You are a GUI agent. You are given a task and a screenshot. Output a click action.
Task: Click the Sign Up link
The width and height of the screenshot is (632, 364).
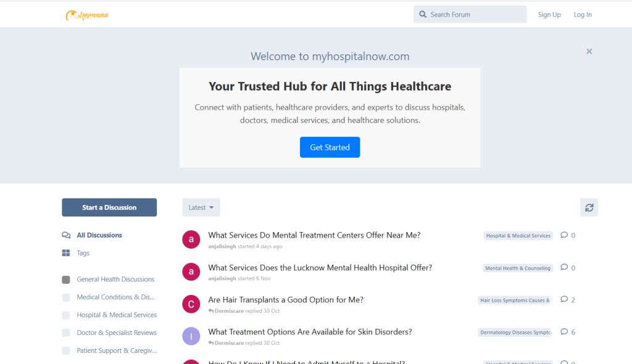click(x=549, y=15)
